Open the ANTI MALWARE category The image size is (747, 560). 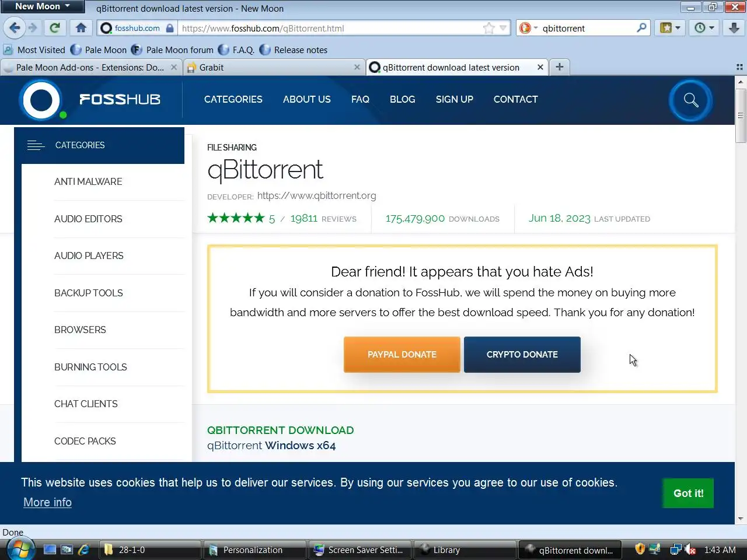click(88, 182)
